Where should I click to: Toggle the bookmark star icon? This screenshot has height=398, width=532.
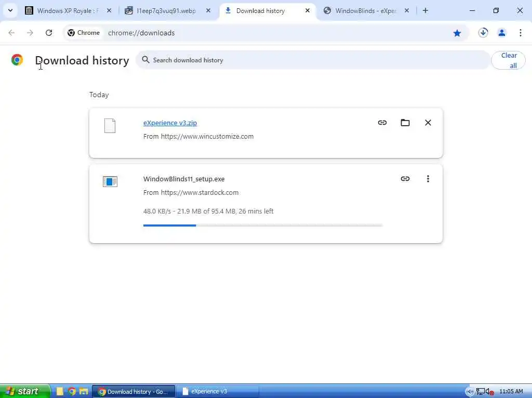pyautogui.click(x=457, y=33)
